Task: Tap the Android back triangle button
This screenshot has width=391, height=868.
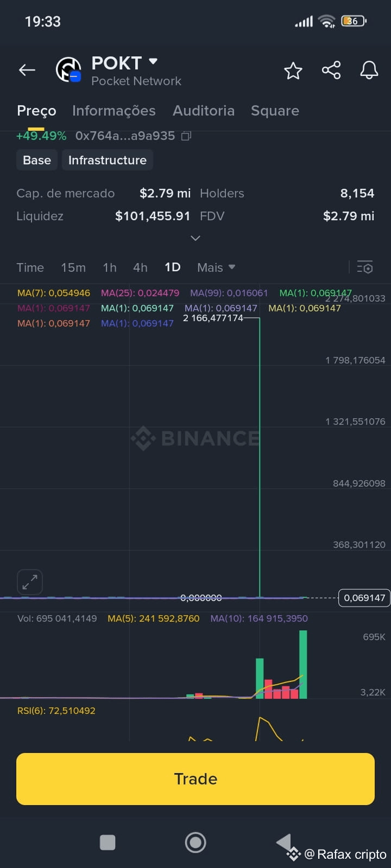Action: (x=283, y=842)
